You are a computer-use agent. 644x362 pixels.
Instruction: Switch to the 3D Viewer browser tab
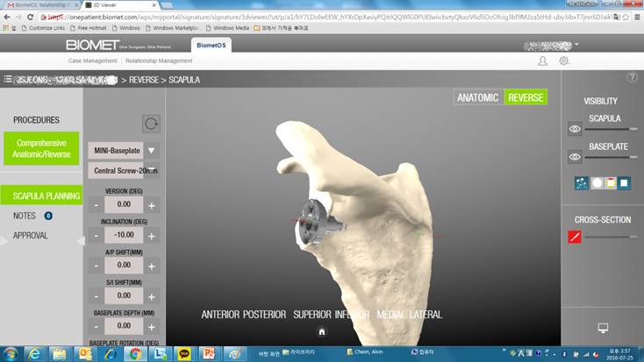(x=120, y=5)
